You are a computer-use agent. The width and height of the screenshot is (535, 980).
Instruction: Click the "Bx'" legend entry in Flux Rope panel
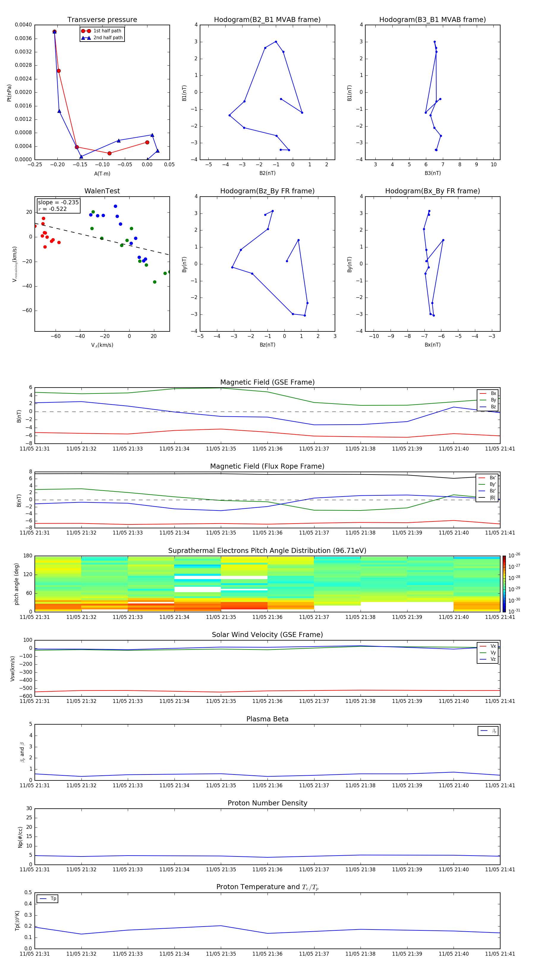[x=487, y=478]
